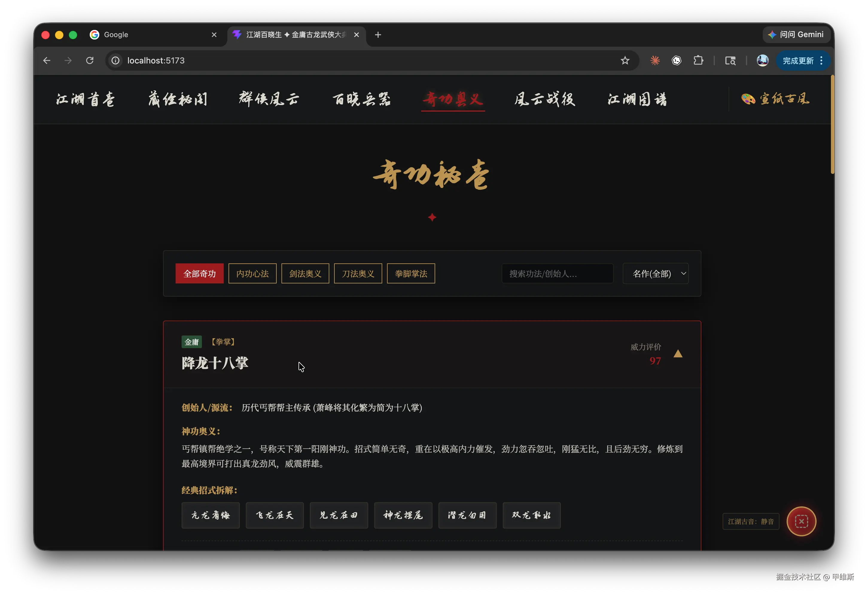This screenshot has height=595, width=868.
Task: Pick the 神龙摆尾 move
Action: [x=403, y=515]
